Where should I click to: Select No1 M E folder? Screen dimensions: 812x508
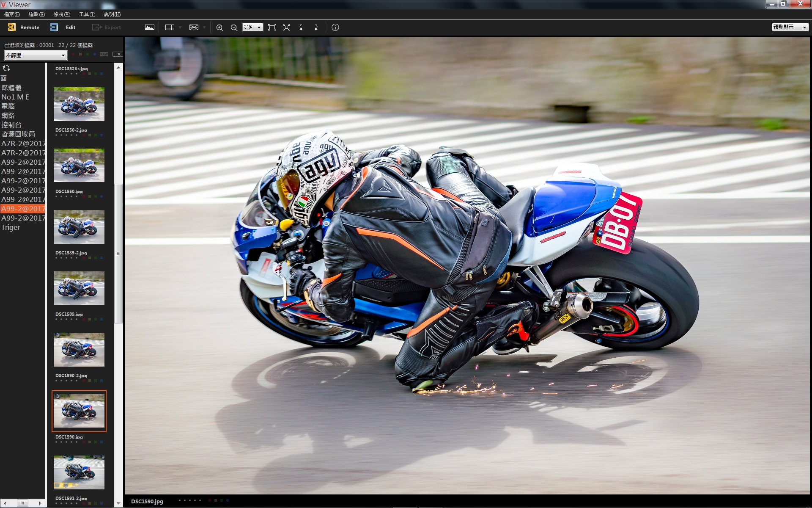(15, 97)
